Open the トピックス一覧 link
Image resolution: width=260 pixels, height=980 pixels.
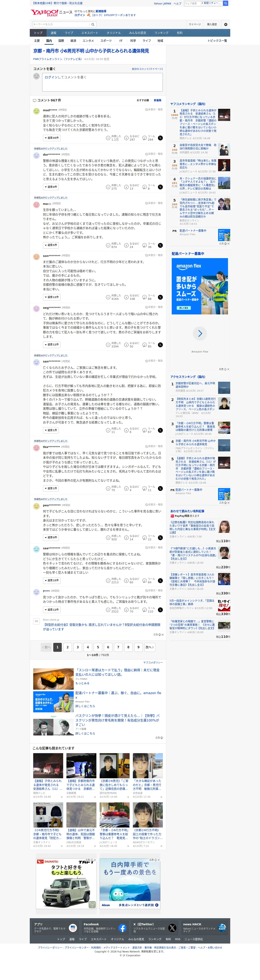click(217, 41)
